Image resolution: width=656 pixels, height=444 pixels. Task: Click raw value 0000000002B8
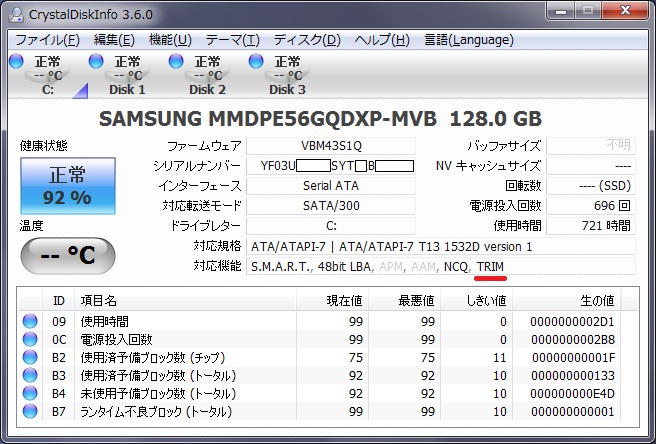[x=573, y=339]
